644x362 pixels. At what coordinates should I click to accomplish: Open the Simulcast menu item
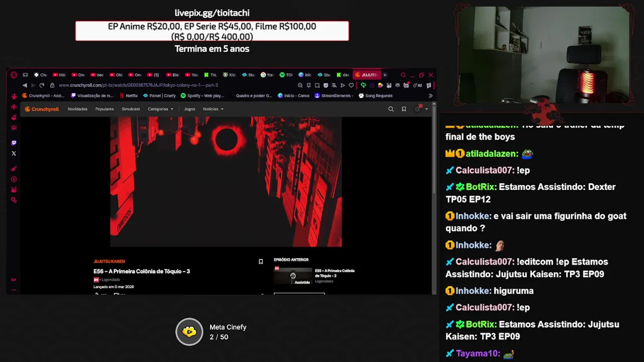[x=131, y=109]
